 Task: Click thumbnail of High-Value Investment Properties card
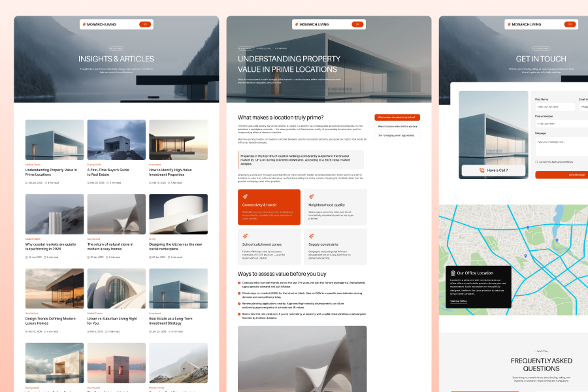(x=178, y=140)
